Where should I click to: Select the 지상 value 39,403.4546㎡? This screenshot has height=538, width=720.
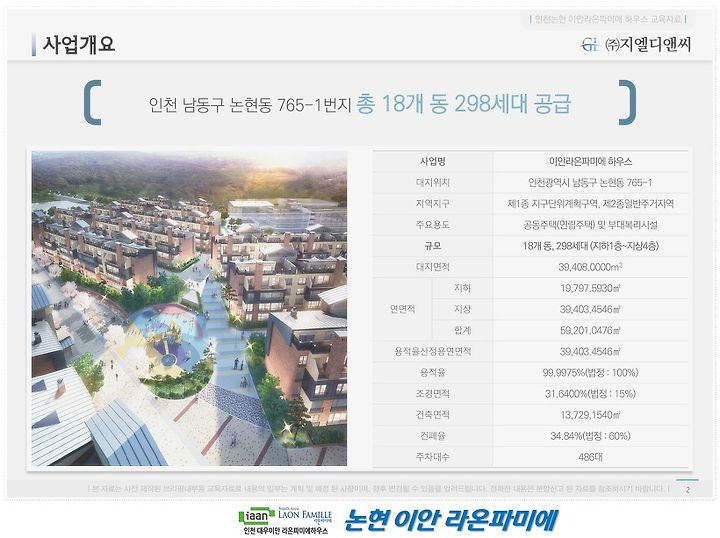click(x=590, y=309)
